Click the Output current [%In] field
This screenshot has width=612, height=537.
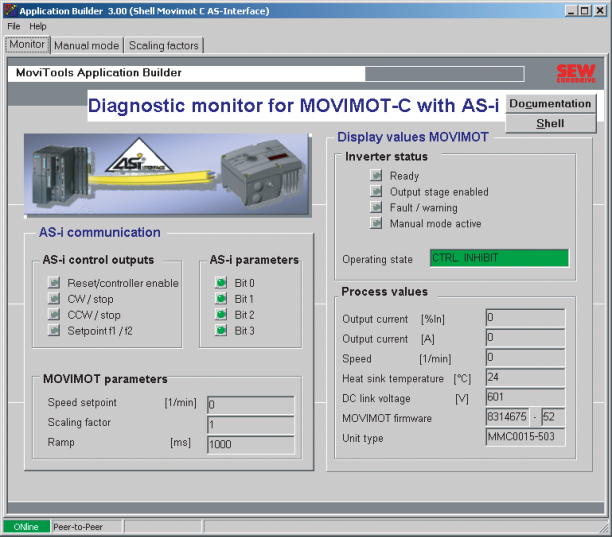coord(525,318)
